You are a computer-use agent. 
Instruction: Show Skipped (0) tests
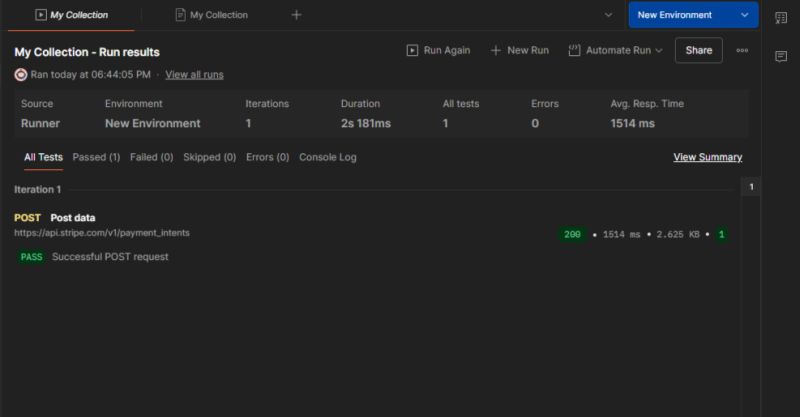pyautogui.click(x=210, y=158)
